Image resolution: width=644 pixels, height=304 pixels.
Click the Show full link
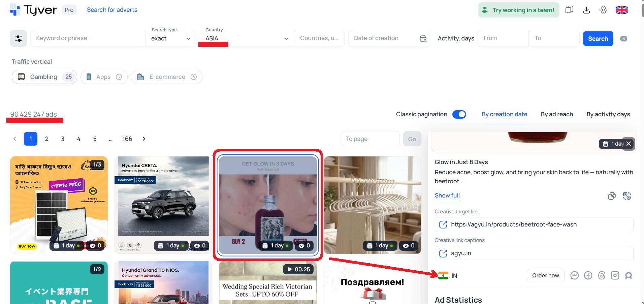447,195
